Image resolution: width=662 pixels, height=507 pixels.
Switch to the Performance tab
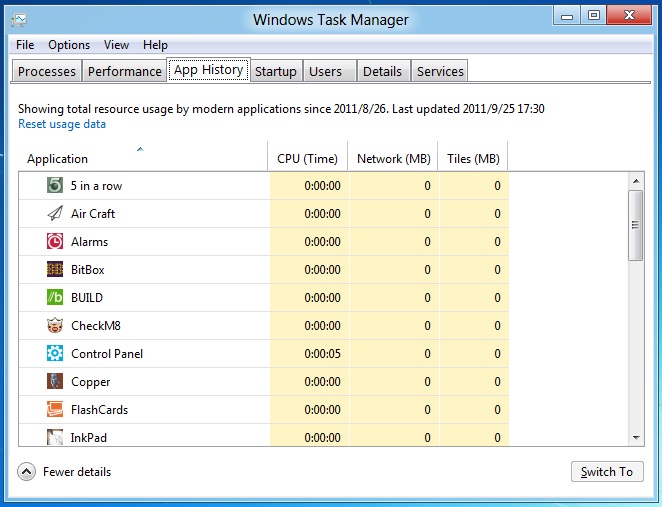click(125, 71)
